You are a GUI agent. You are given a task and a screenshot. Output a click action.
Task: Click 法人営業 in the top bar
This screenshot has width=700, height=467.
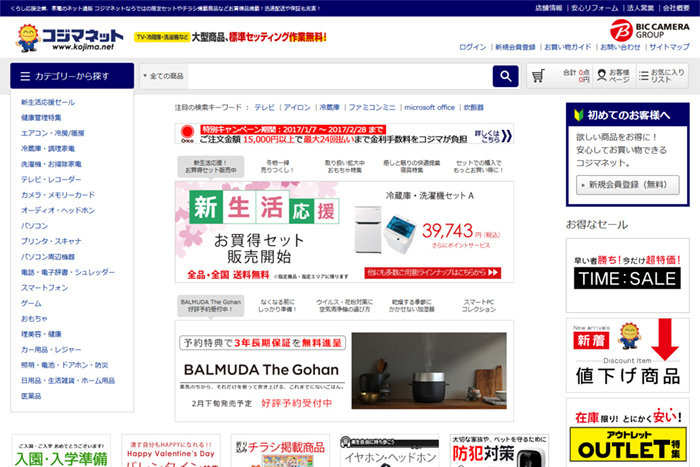(x=640, y=8)
